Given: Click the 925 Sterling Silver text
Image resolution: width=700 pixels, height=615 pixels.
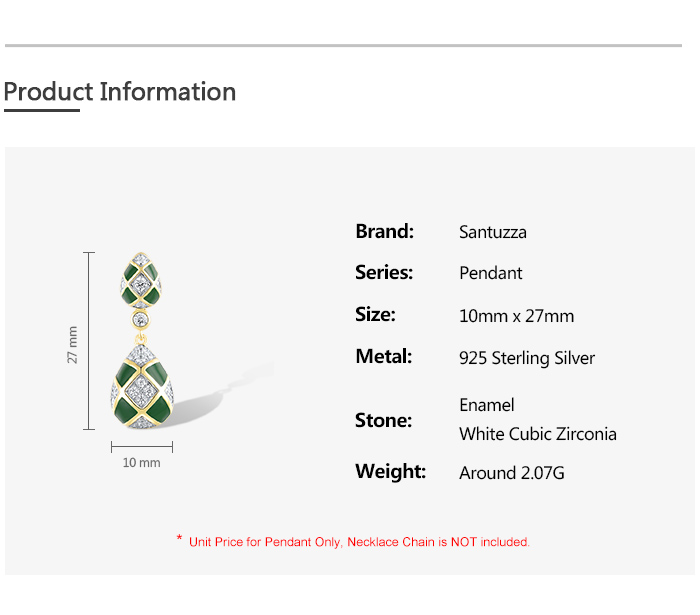Looking at the screenshot, I should 527,358.
